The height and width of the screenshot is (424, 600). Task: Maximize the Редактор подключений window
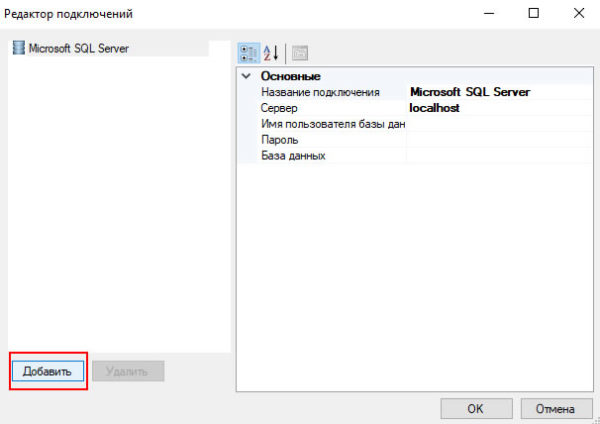533,13
